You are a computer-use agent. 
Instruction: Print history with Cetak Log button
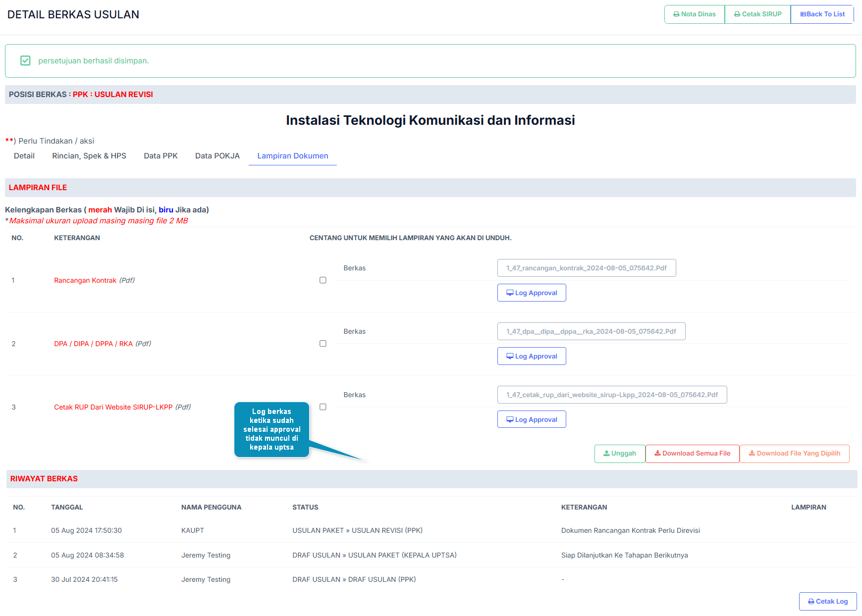[827, 602]
